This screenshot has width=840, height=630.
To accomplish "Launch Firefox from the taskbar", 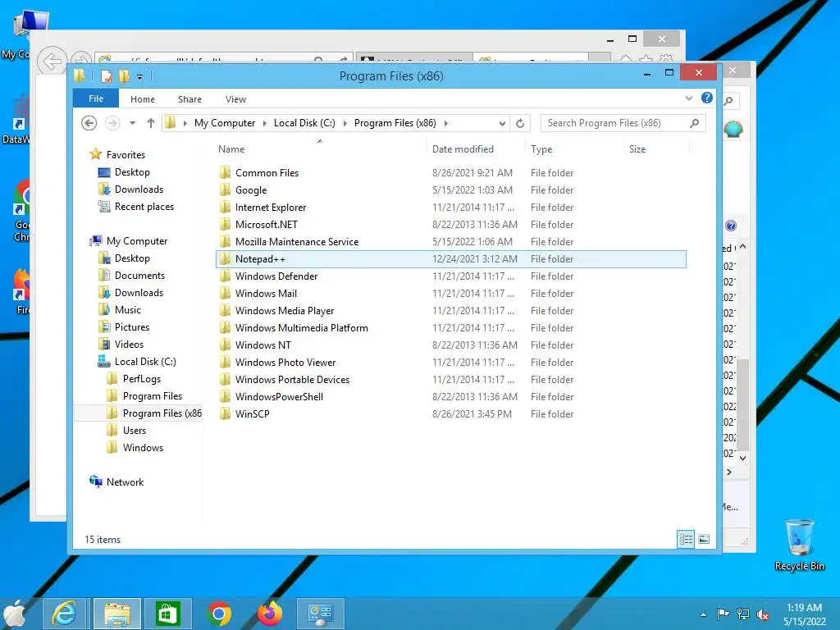I will click(x=270, y=614).
